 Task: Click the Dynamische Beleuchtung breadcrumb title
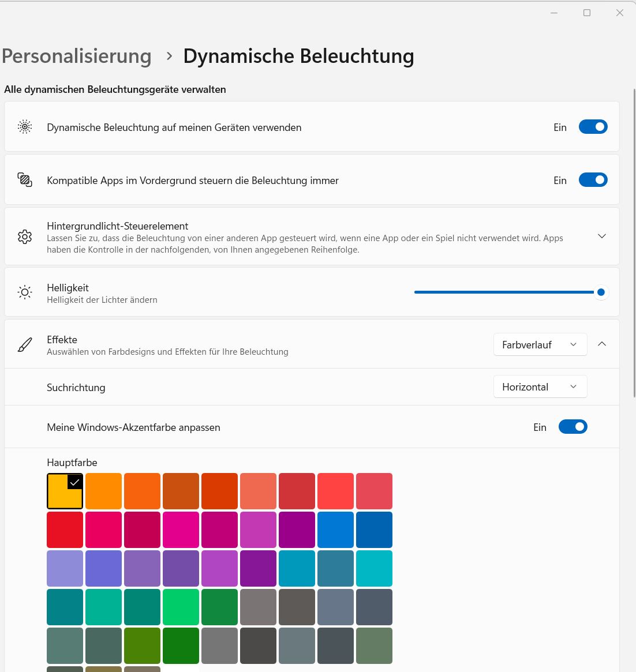point(298,56)
